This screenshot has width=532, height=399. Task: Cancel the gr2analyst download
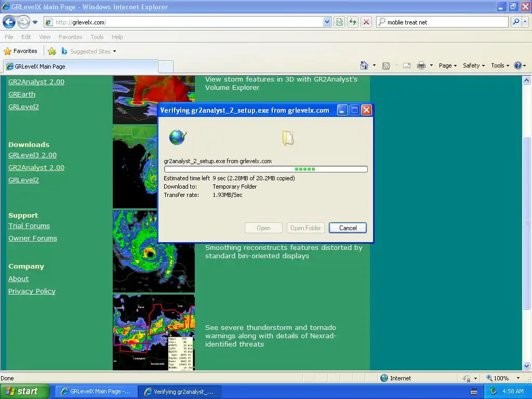(x=348, y=228)
